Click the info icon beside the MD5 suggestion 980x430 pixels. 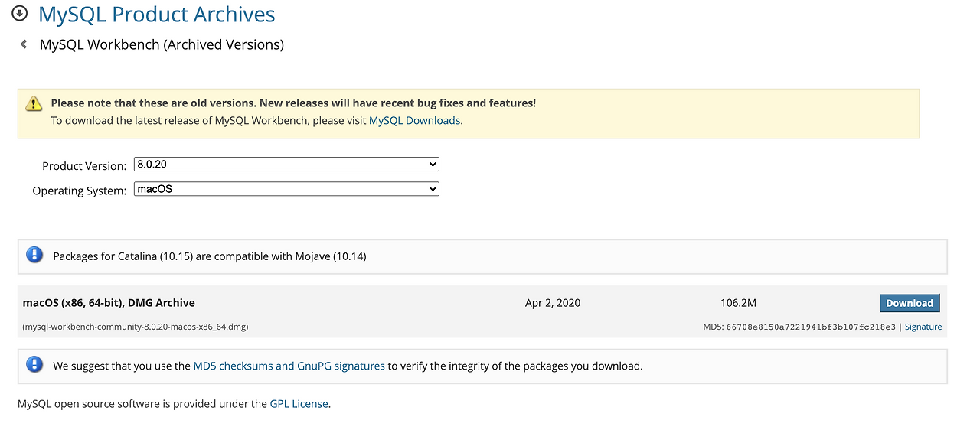click(x=34, y=364)
